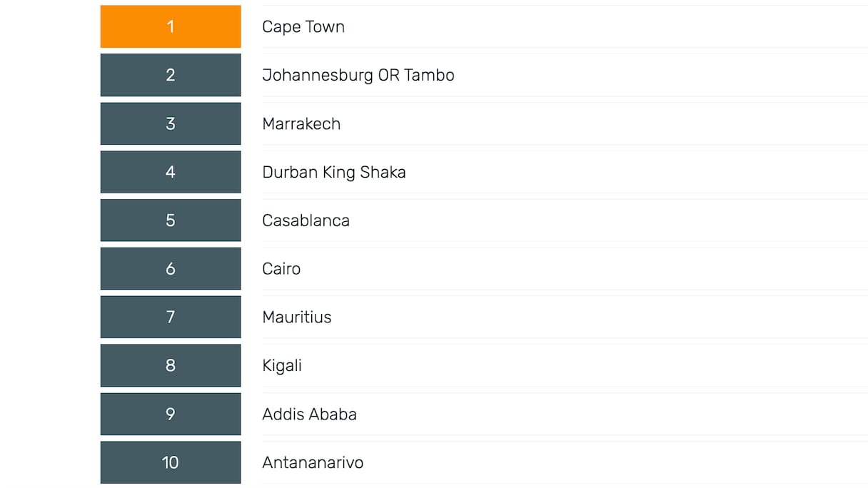Select Cairo from the ranking list
This screenshot has height=488, width=868.
click(x=281, y=269)
